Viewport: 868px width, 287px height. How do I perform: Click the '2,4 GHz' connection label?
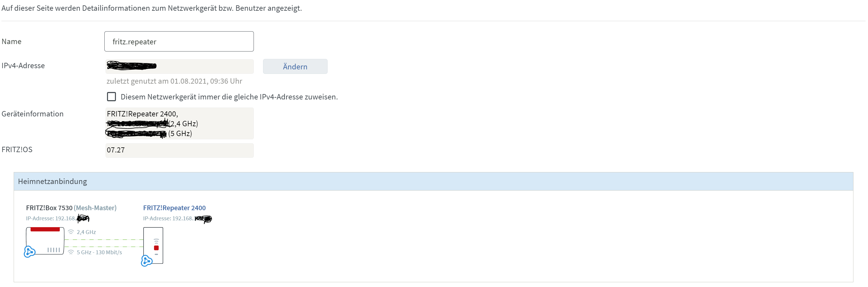(x=86, y=232)
